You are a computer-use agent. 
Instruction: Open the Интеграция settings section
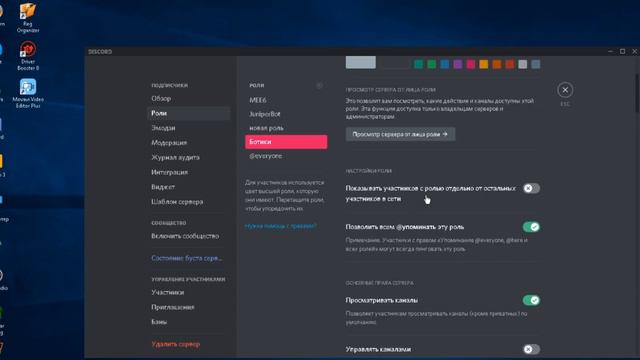pyautogui.click(x=188, y=172)
